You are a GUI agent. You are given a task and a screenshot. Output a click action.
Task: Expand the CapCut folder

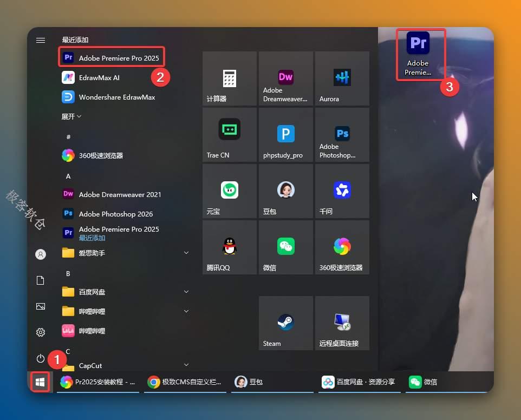[x=125, y=365]
